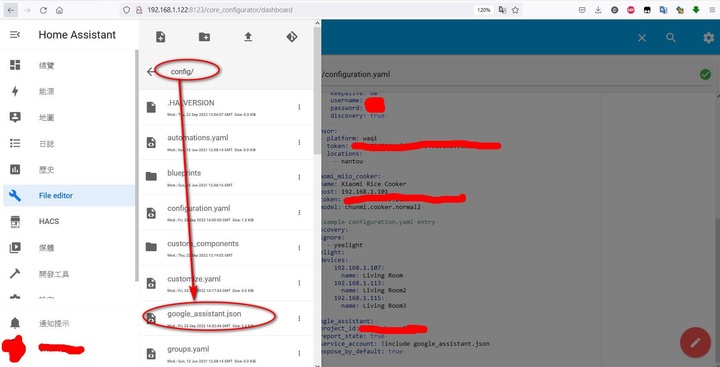This screenshot has height=367, width=720.
Task: Click the blue translate extension icon
Action: coord(663,10)
